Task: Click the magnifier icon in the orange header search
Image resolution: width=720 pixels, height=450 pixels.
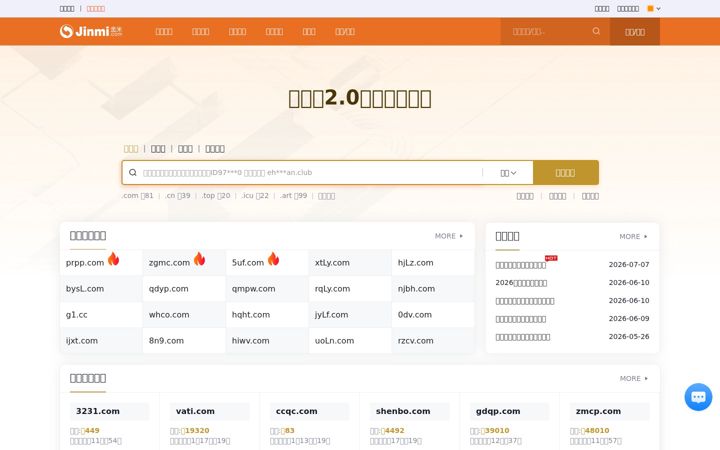Action: (596, 31)
